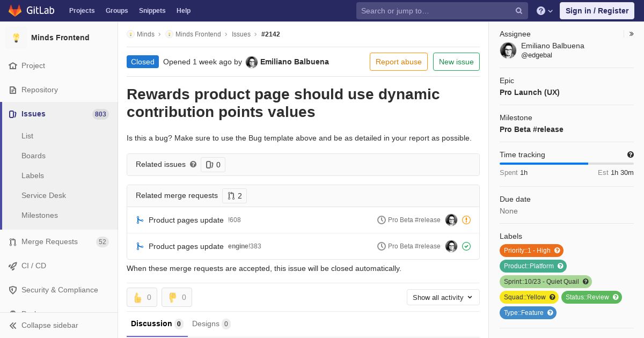Click assignee avatar on engine!383 row

point(451,246)
